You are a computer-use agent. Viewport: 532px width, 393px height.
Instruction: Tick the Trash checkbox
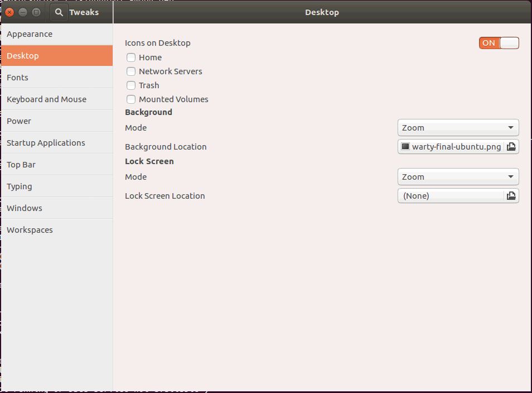coord(131,85)
